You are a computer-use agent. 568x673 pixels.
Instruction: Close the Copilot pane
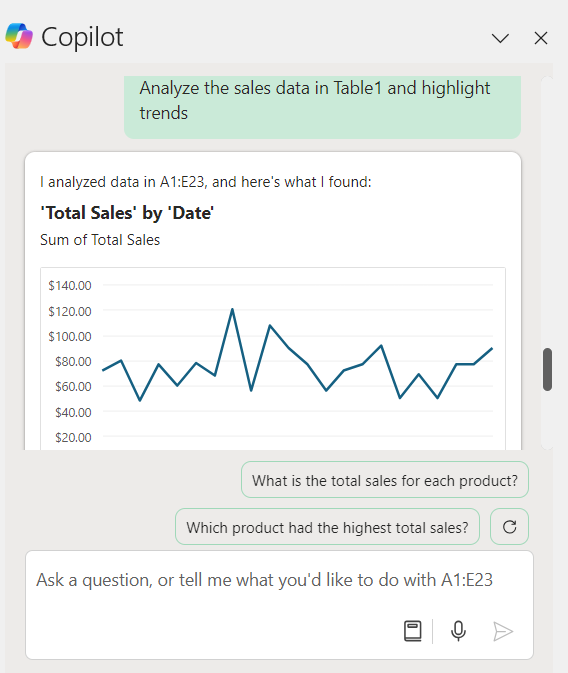point(541,38)
